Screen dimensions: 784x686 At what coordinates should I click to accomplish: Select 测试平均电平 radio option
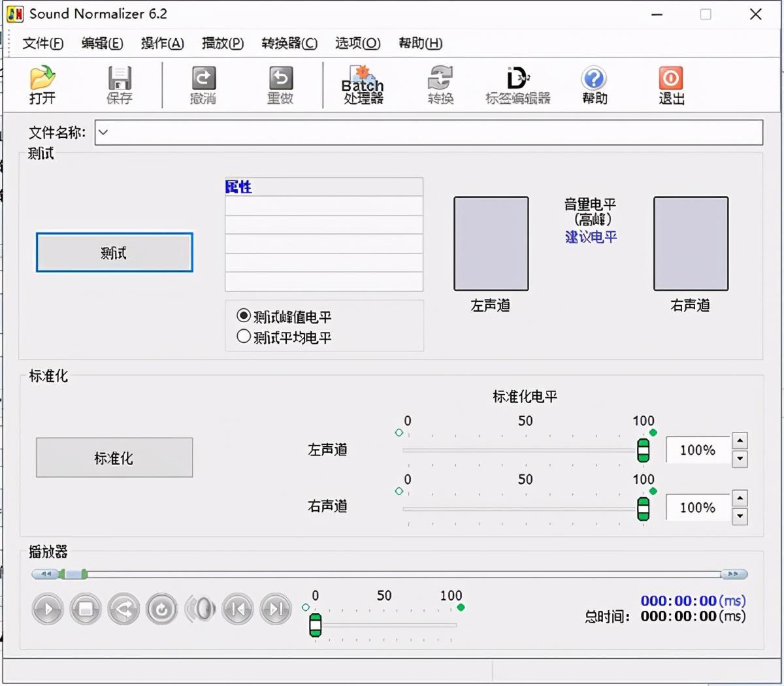point(244,337)
